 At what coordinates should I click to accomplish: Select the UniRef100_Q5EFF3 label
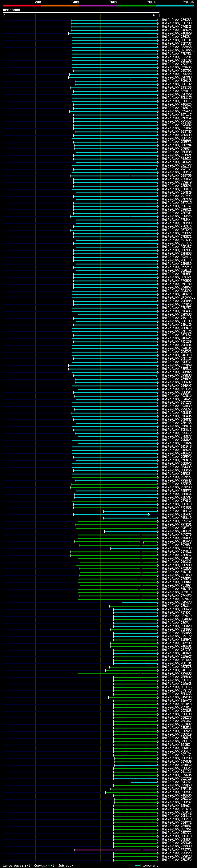[x=177, y=142]
